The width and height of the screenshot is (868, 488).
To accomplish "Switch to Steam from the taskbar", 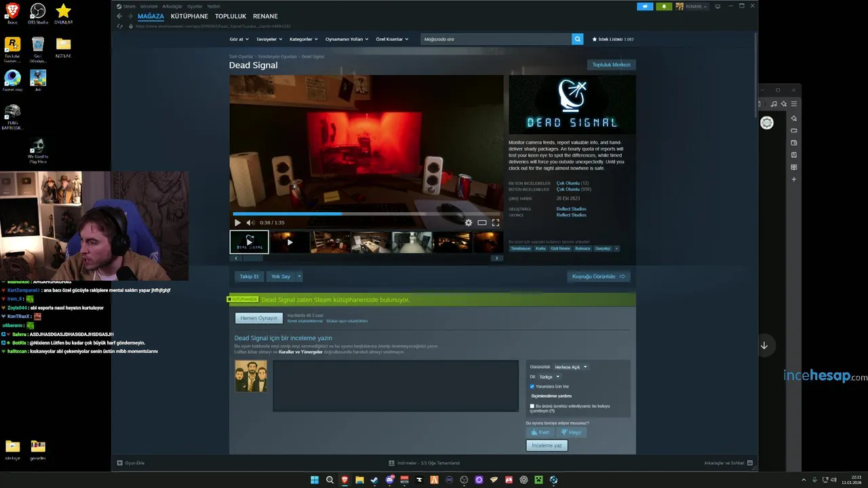I will [x=374, y=480].
